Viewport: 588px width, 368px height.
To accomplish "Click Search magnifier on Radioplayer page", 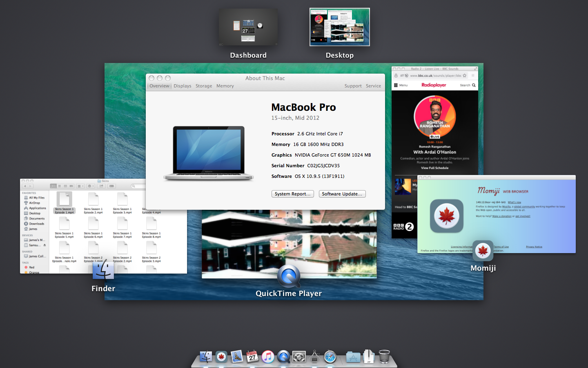I will [474, 85].
